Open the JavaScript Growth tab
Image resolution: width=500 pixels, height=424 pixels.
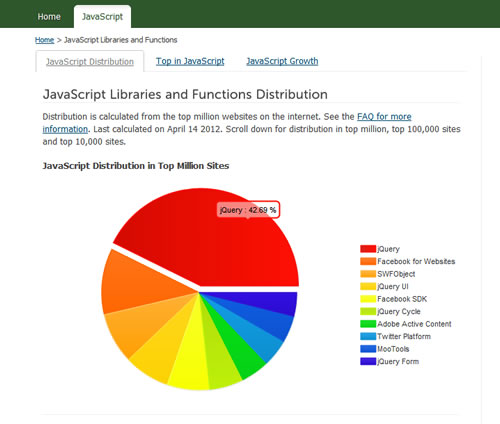click(282, 61)
